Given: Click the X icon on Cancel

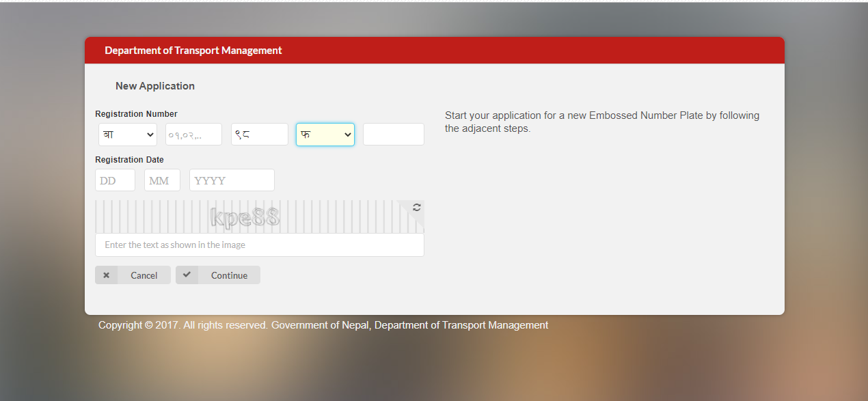Looking at the screenshot, I should click(106, 275).
